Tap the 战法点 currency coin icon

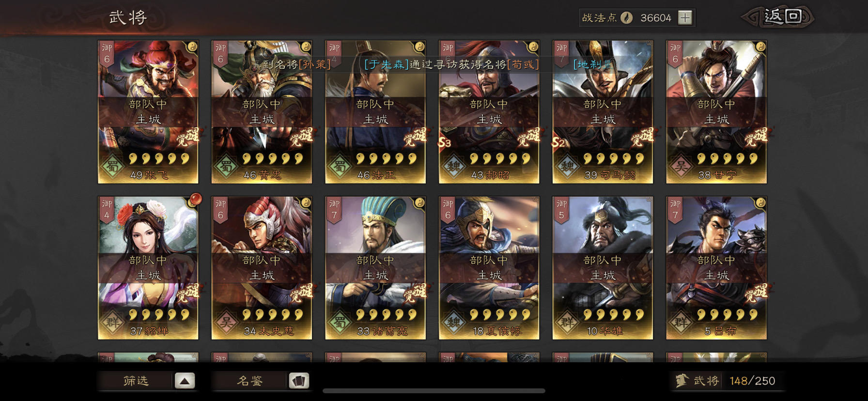627,18
